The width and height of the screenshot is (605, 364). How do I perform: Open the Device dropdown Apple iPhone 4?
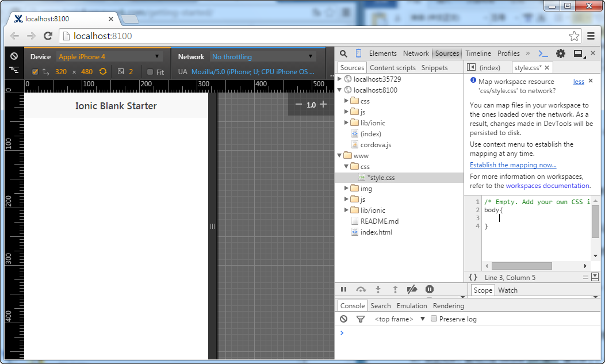pos(109,57)
